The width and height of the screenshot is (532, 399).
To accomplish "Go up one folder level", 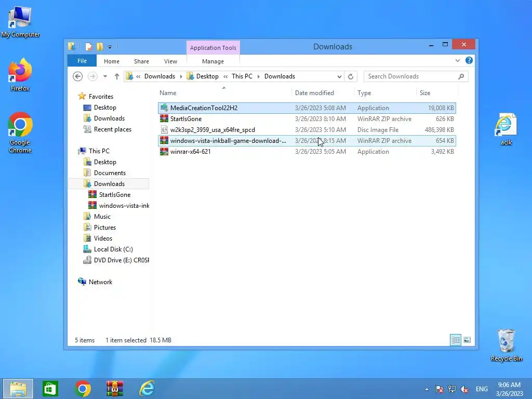I will tap(117, 76).
